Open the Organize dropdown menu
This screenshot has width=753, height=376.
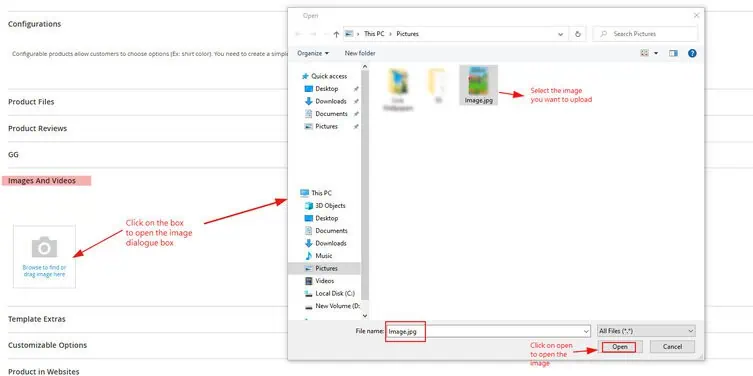pos(313,53)
